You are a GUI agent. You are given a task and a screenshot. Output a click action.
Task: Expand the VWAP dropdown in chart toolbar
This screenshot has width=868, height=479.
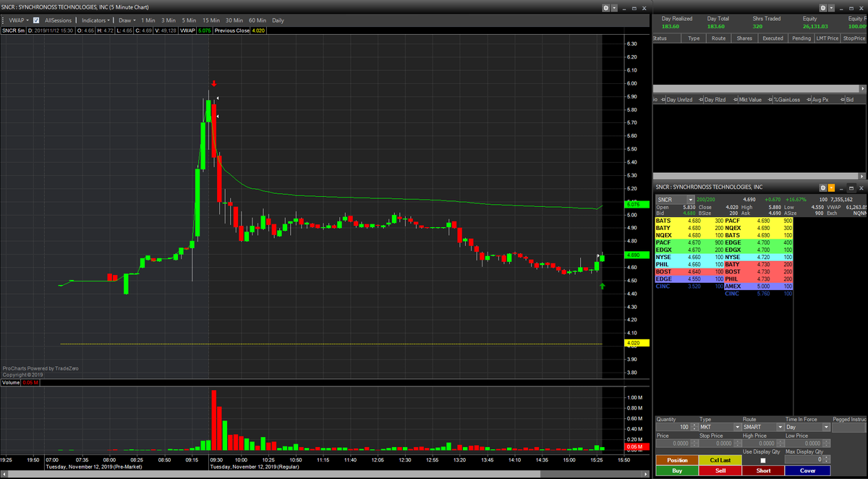click(18, 20)
